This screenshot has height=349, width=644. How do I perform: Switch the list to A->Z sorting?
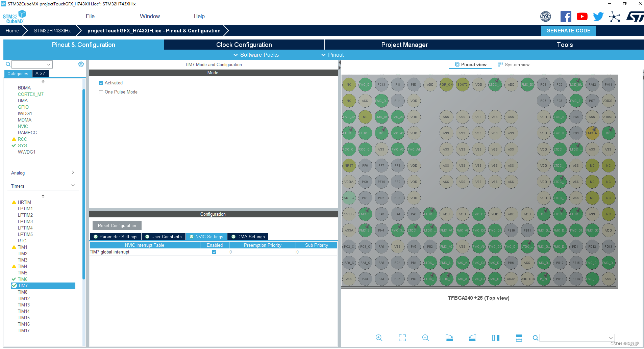click(x=40, y=74)
